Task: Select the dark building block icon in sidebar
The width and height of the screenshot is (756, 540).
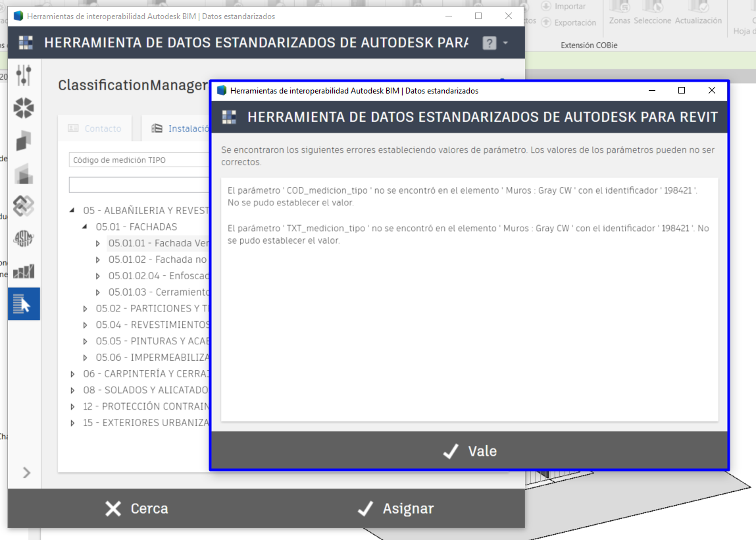Action: [24, 140]
